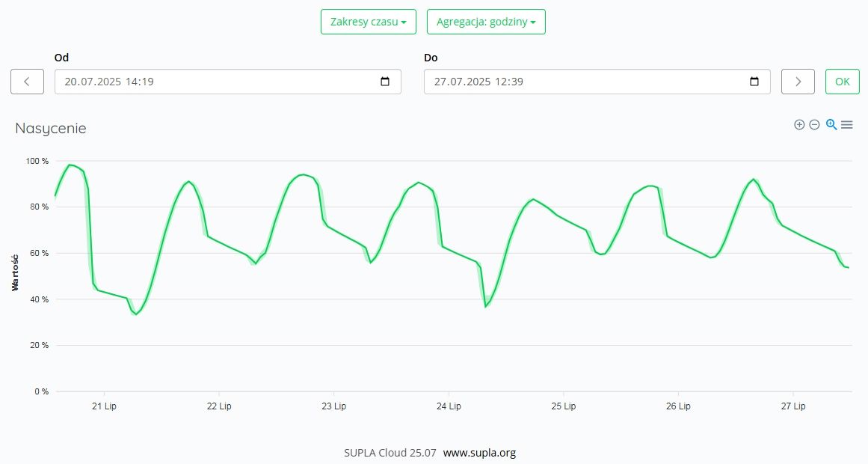
Task: Go to previous time range arrow
Action: [x=27, y=82]
